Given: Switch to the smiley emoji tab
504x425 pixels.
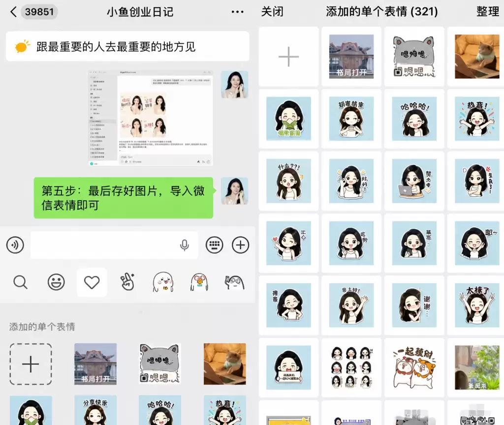Looking at the screenshot, I should 56,282.
